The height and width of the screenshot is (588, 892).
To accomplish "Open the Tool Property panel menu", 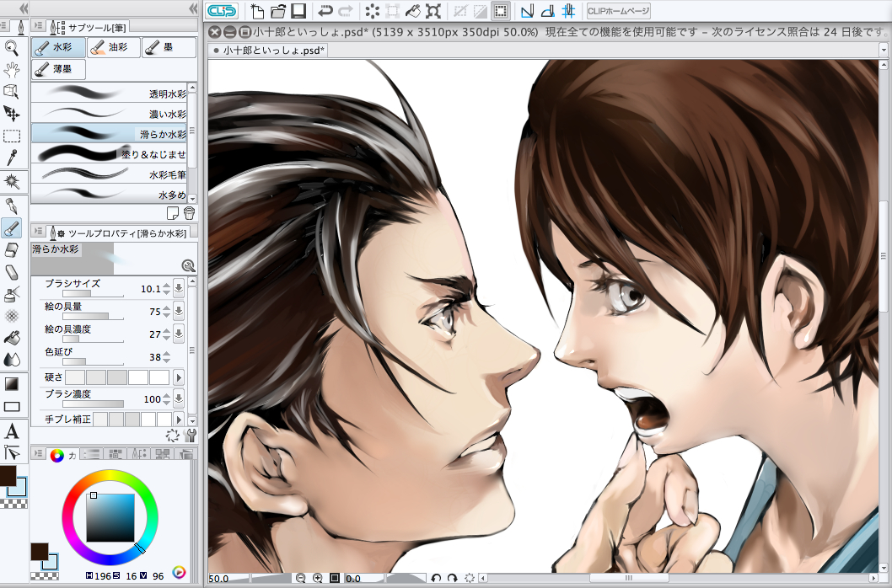I will tap(38, 231).
